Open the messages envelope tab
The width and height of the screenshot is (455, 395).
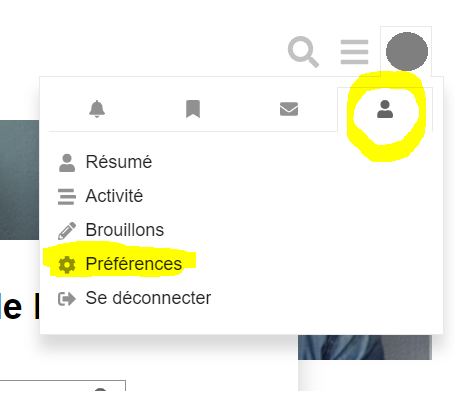[x=289, y=109]
